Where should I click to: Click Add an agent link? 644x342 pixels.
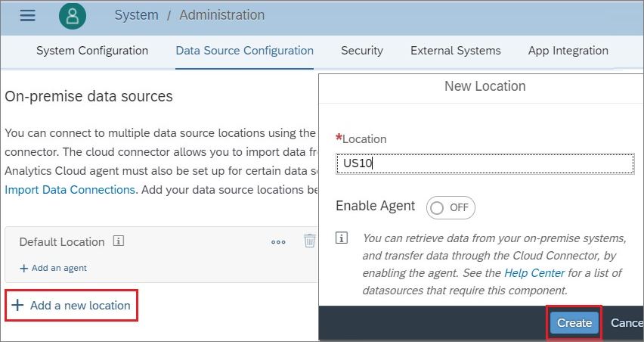[x=54, y=268]
